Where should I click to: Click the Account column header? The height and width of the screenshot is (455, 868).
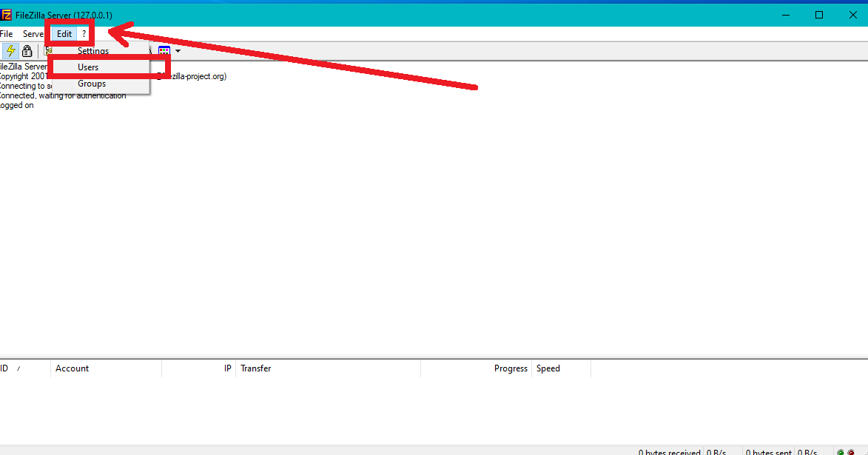click(72, 368)
